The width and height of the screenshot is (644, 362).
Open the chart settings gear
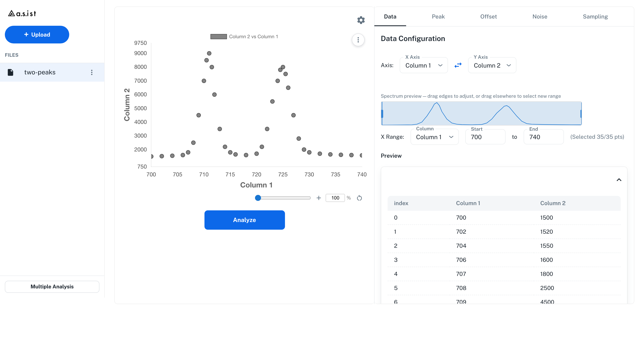click(361, 20)
